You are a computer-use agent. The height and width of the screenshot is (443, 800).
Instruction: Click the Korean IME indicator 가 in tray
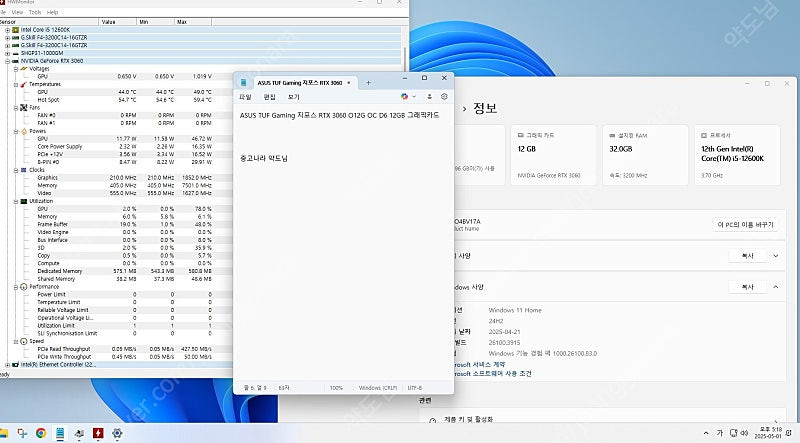(x=720, y=433)
